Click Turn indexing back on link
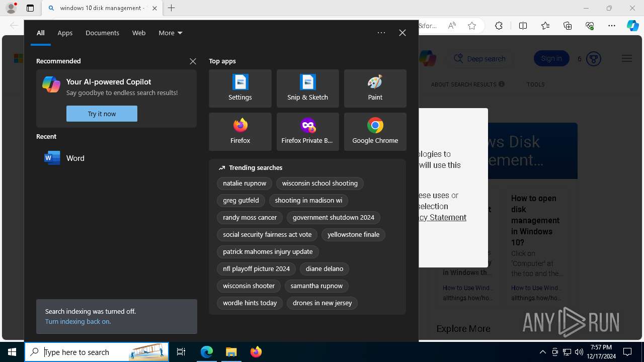644x362 pixels. (78, 322)
